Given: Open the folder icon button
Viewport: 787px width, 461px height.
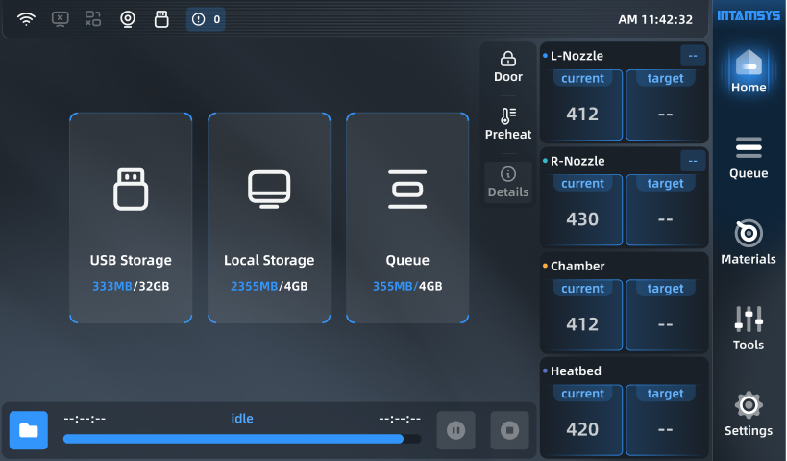Looking at the screenshot, I should pyautogui.click(x=28, y=430).
